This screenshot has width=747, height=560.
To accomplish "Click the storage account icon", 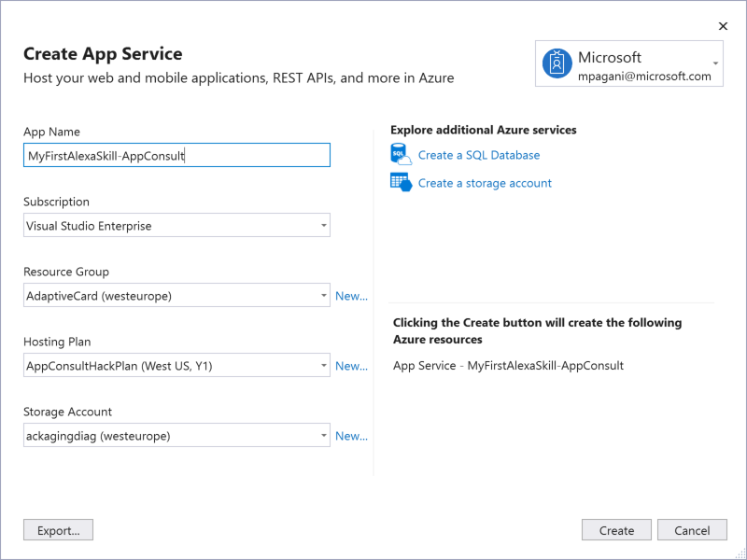I will [401, 183].
